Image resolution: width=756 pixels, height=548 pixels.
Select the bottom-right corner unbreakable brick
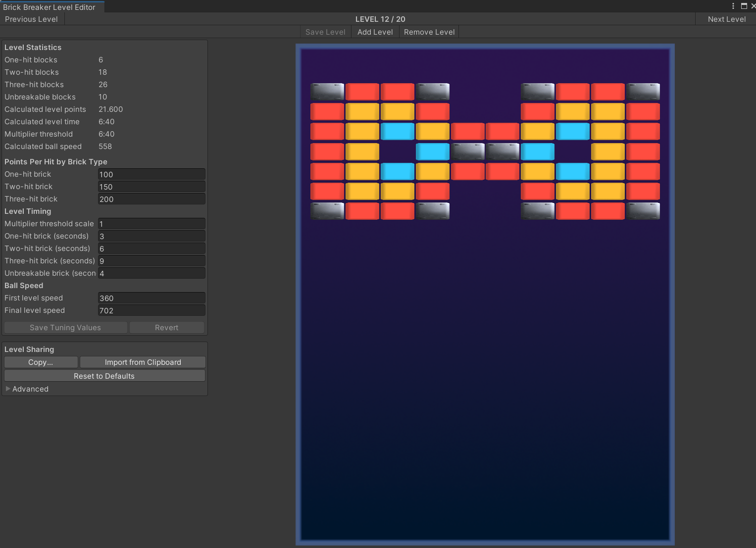click(643, 211)
